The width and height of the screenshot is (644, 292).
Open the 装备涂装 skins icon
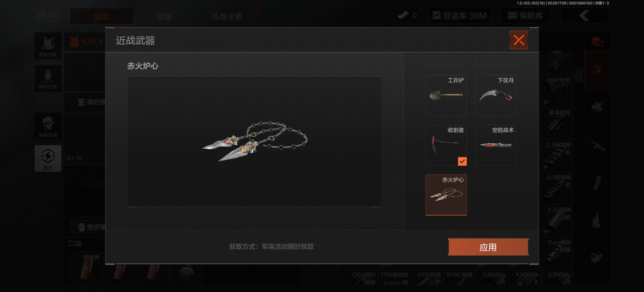coord(48,126)
